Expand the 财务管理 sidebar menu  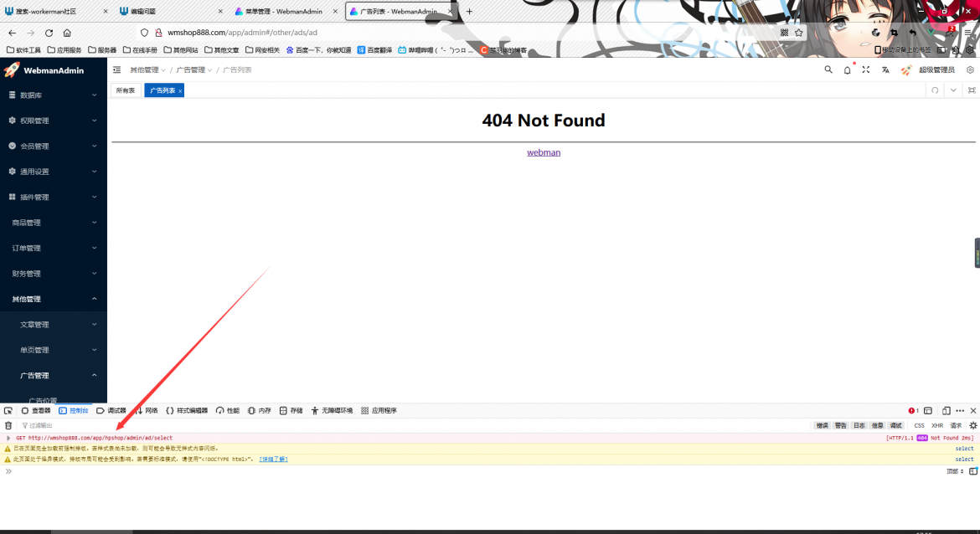point(53,274)
